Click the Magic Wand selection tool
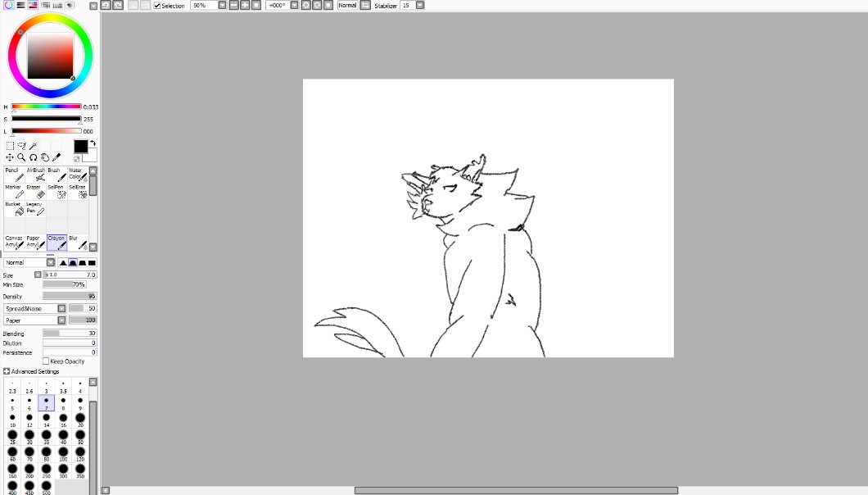Screen dimensions: 868x495 coord(34,146)
